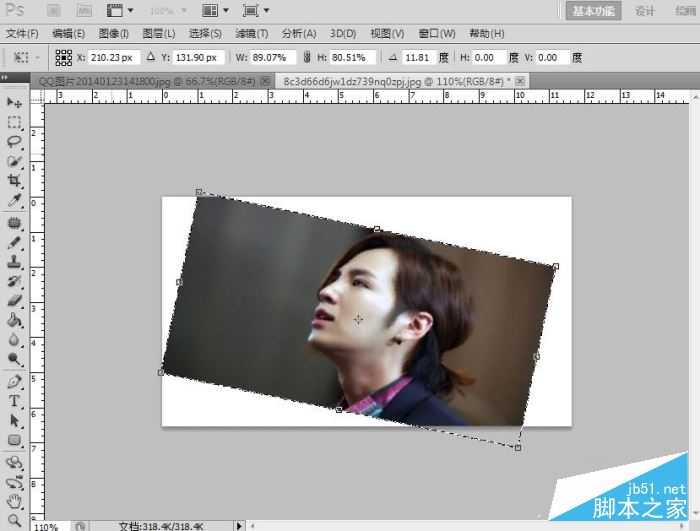Select the Rectangular Marquee tool

tap(14, 122)
